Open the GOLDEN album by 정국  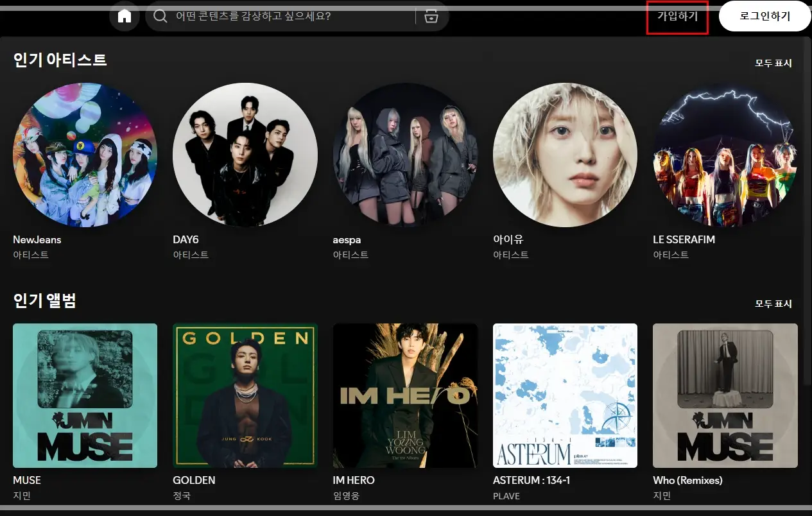pyautogui.click(x=245, y=395)
